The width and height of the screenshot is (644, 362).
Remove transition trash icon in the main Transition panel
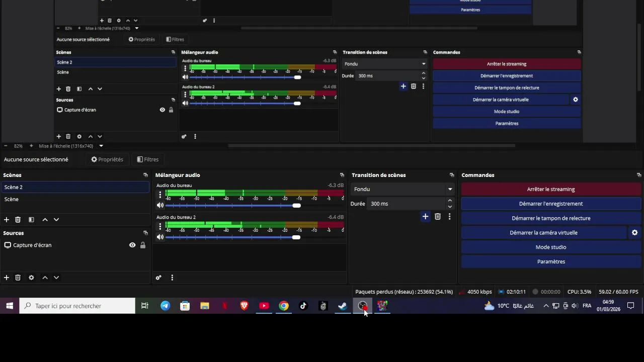(438, 216)
